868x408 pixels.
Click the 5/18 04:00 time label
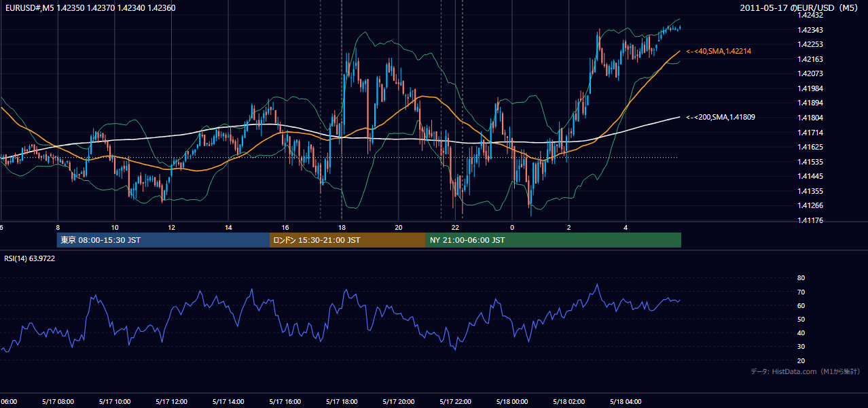(626, 402)
